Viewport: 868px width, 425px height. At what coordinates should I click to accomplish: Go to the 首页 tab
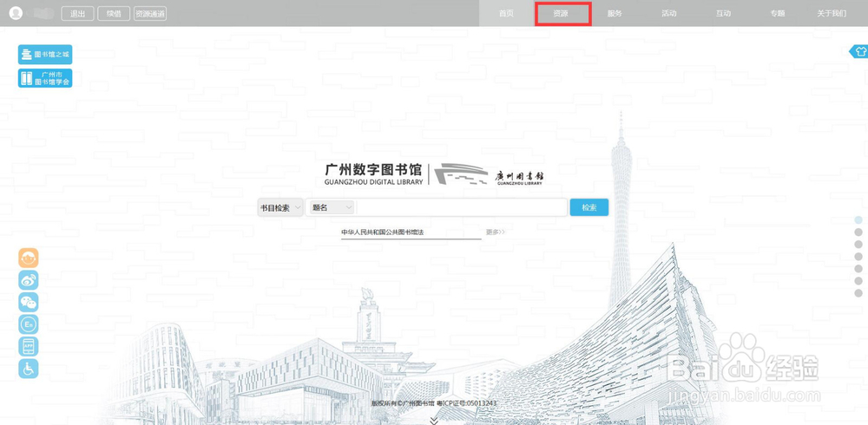pyautogui.click(x=506, y=13)
